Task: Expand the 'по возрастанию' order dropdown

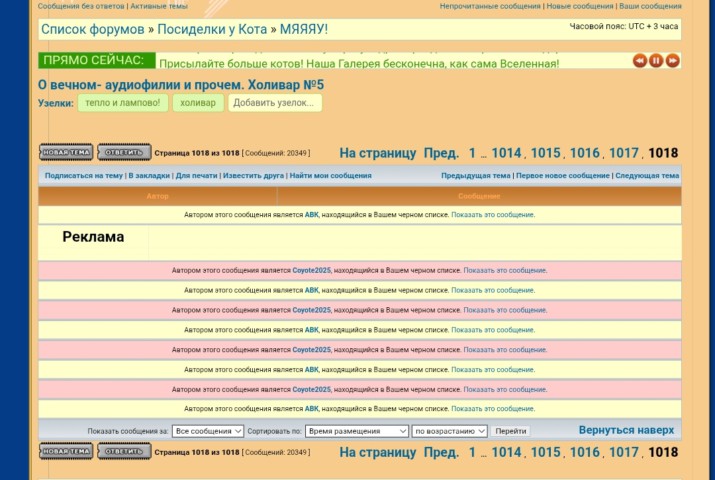Action: click(x=449, y=431)
